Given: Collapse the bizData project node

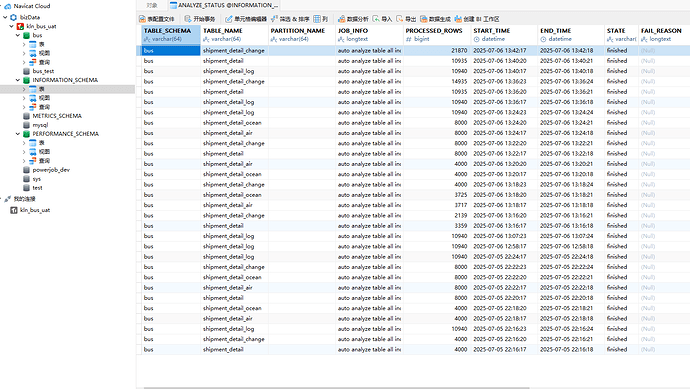Looking at the screenshot, I should pyautogui.click(x=5, y=17).
